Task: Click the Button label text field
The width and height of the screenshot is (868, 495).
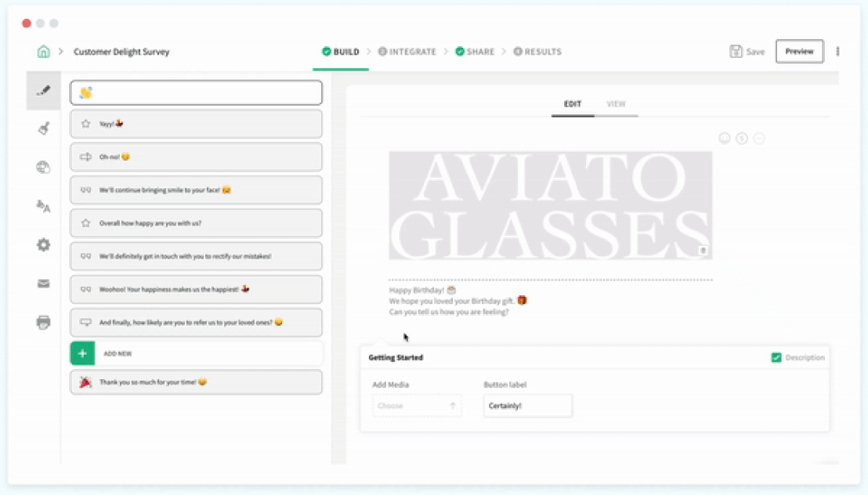Action: (527, 406)
